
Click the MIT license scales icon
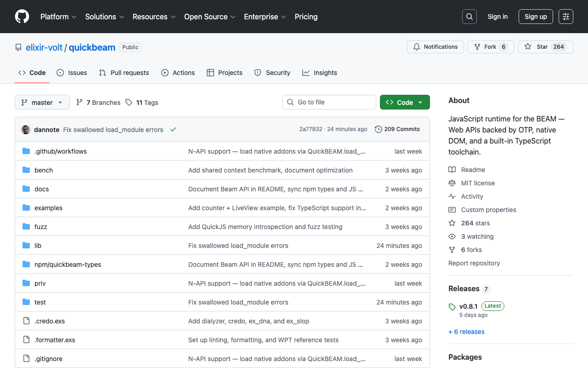pos(452,183)
